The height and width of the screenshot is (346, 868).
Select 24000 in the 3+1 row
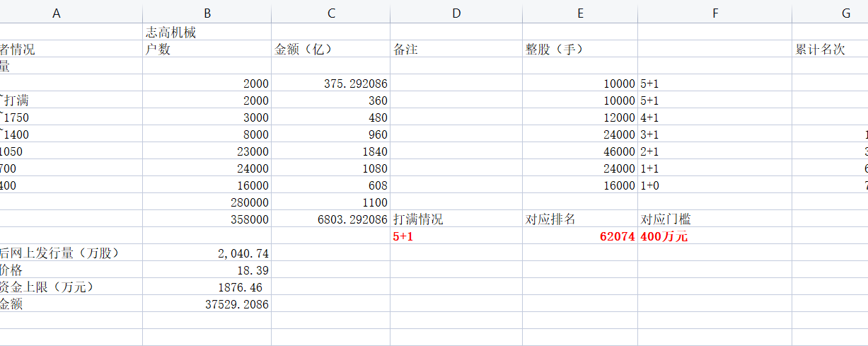pos(580,134)
